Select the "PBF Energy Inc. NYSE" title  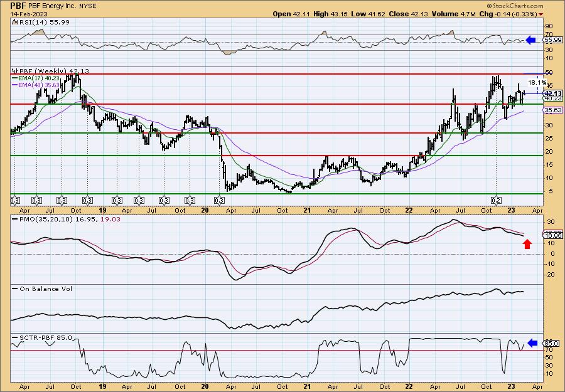(x=62, y=6)
